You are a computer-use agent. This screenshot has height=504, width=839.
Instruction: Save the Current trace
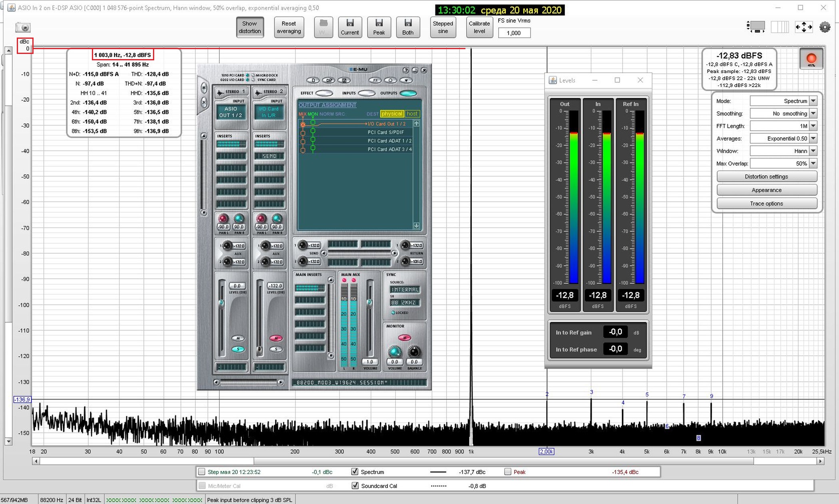pos(350,28)
